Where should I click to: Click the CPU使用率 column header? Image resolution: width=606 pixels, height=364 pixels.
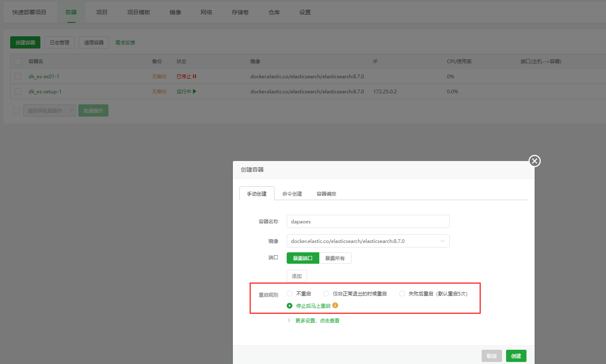pyautogui.click(x=459, y=62)
